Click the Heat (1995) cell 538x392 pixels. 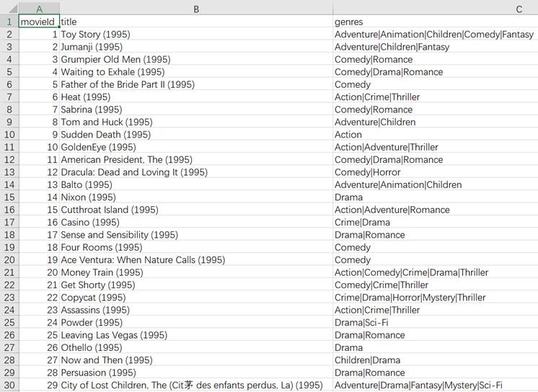click(x=196, y=97)
